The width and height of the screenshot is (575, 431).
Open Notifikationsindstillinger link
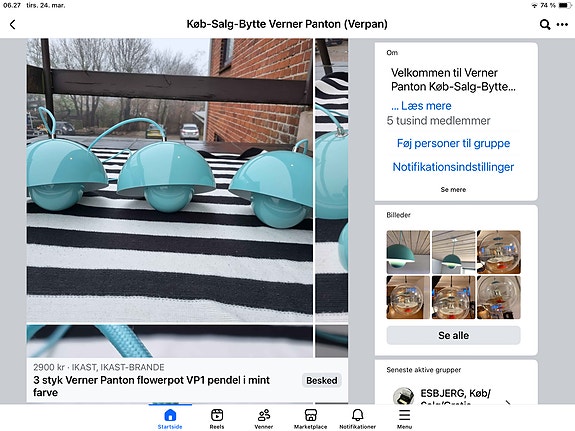point(453,167)
